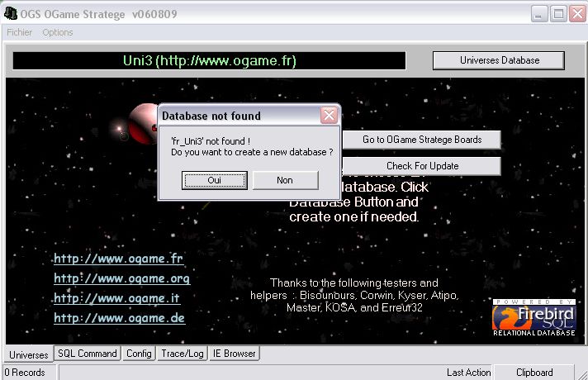Open the www.ogame.de link
The image size is (588, 380).
[x=119, y=318]
